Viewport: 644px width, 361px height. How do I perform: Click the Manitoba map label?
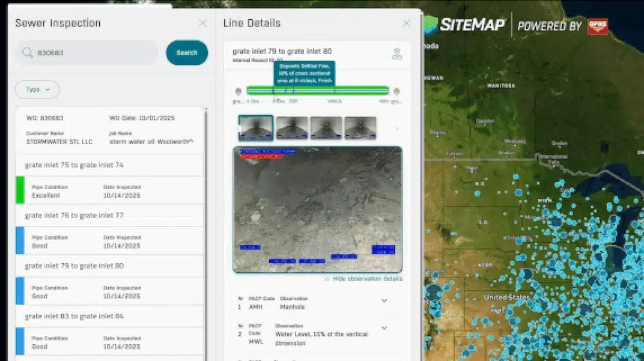pyautogui.click(x=500, y=86)
